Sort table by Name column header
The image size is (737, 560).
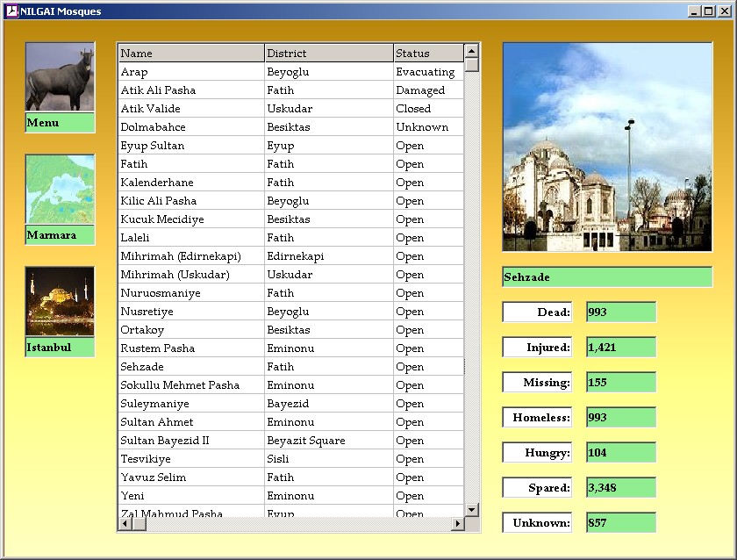190,54
